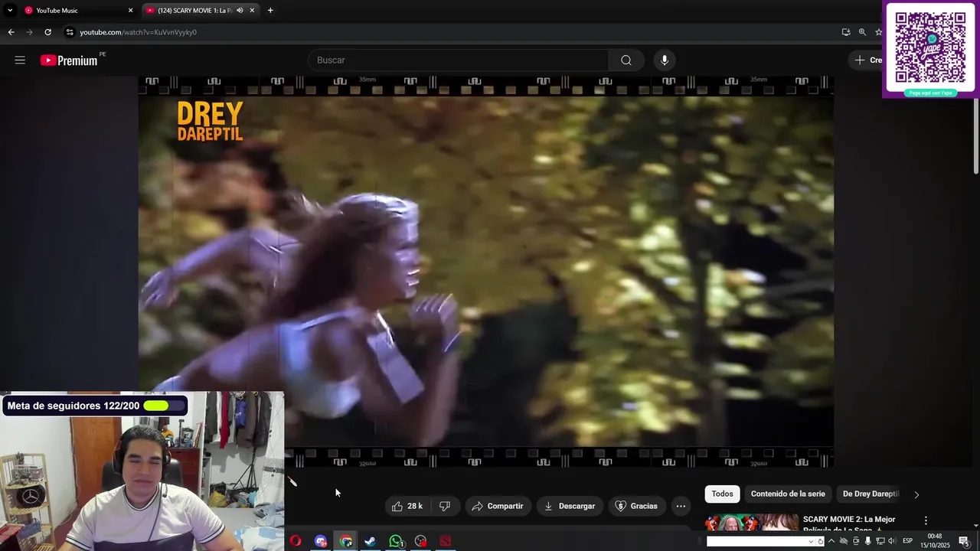Open Steam from the taskbar
The width and height of the screenshot is (980, 551).
tap(370, 541)
